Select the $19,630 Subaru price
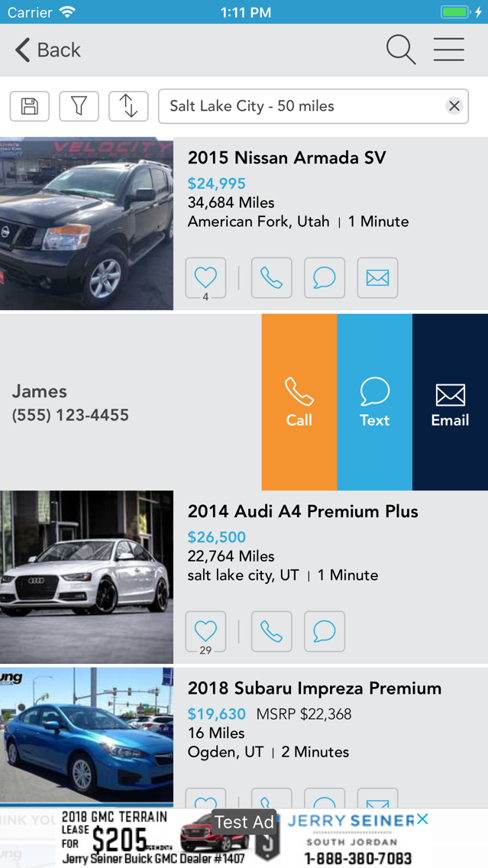Image resolution: width=488 pixels, height=868 pixels. (216, 714)
